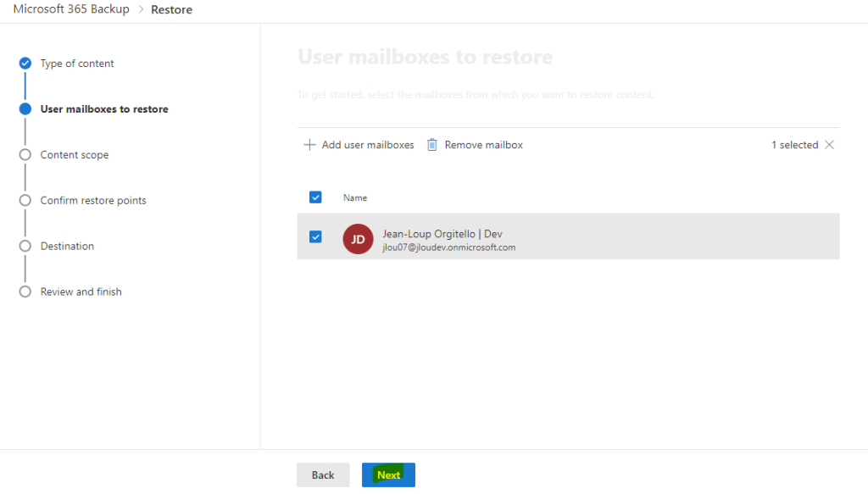Uncheck the Jean-Loup Orgitello mailbox checkbox
Image resolution: width=868 pixels, height=494 pixels.
[315, 236]
